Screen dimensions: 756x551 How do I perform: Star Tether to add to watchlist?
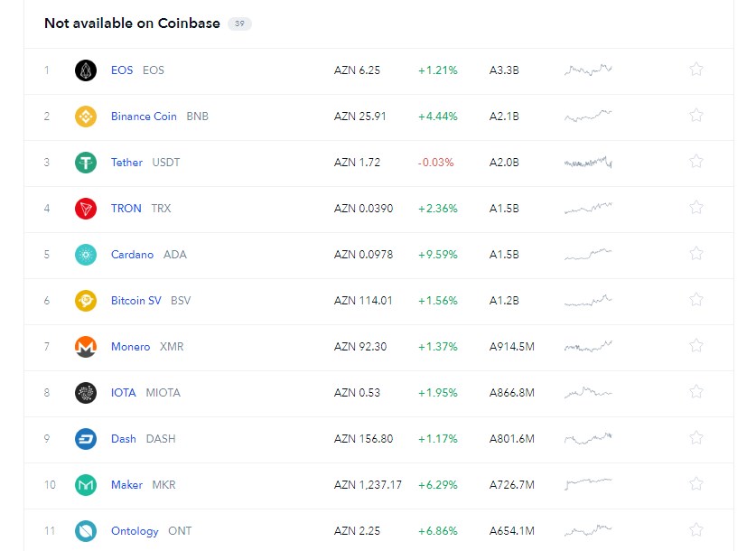click(x=696, y=162)
